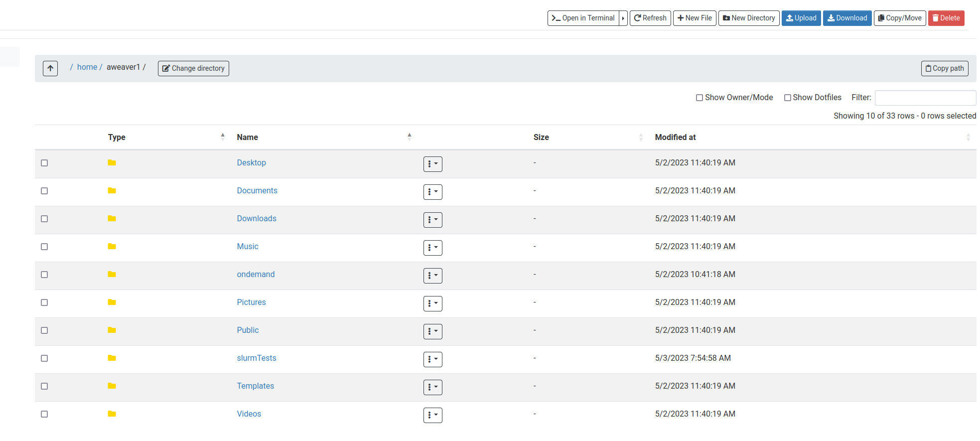Image resolution: width=980 pixels, height=441 pixels.
Task: Click the slurmTests folder icon
Action: (112, 358)
